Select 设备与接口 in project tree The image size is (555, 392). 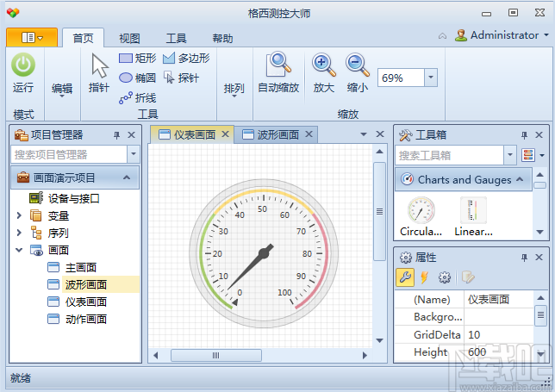pos(73,198)
